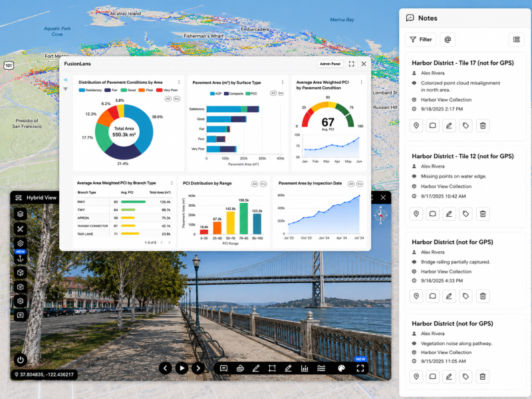Delete the Tile 17 note
The width and height of the screenshot is (532, 399).
tap(483, 126)
